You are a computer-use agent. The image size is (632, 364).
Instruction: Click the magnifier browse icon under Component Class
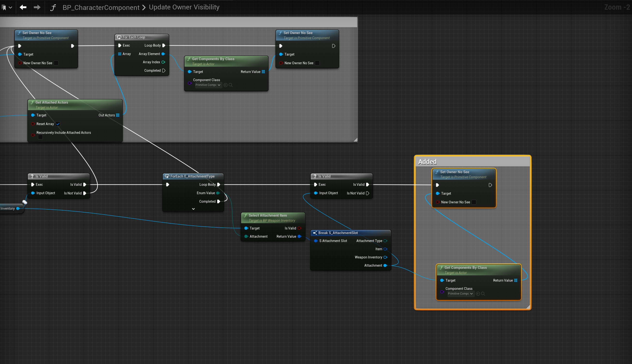coord(231,85)
